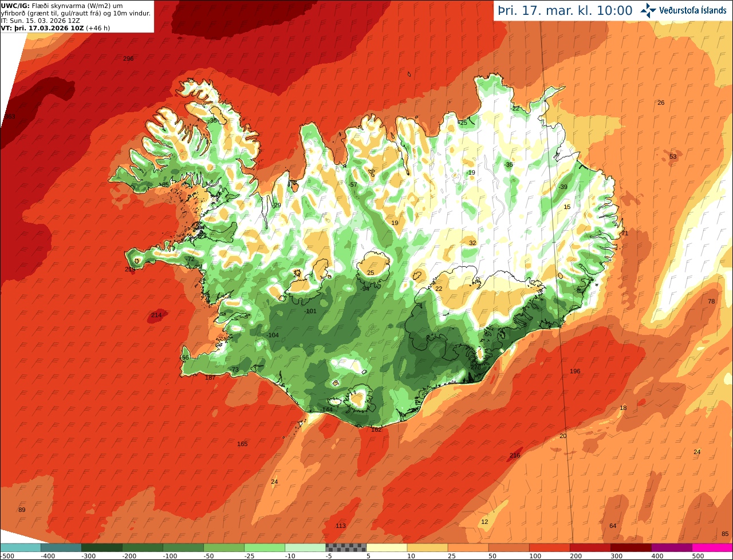The width and height of the screenshot is (733, 560).
Task: Select the orange 50 to 100 legend swatch
Action: tap(508, 547)
